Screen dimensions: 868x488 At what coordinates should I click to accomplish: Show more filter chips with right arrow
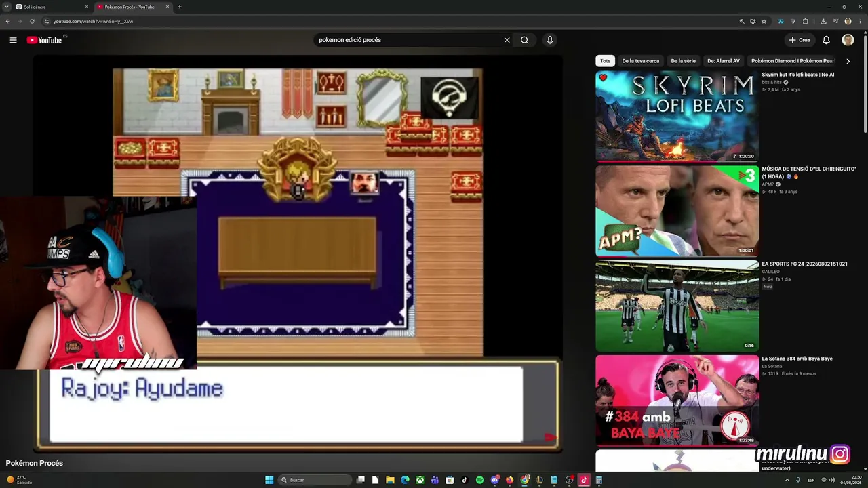coord(848,61)
